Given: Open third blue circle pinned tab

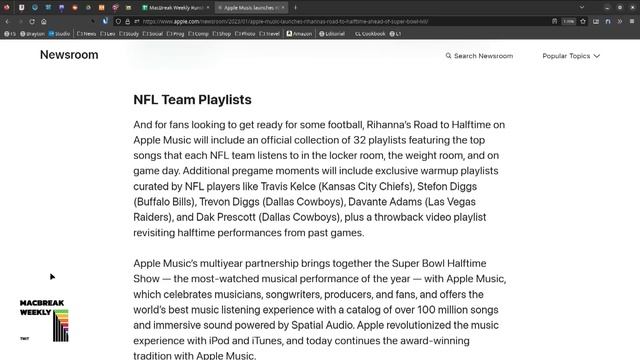Looking at the screenshot, I should pos(35,7).
